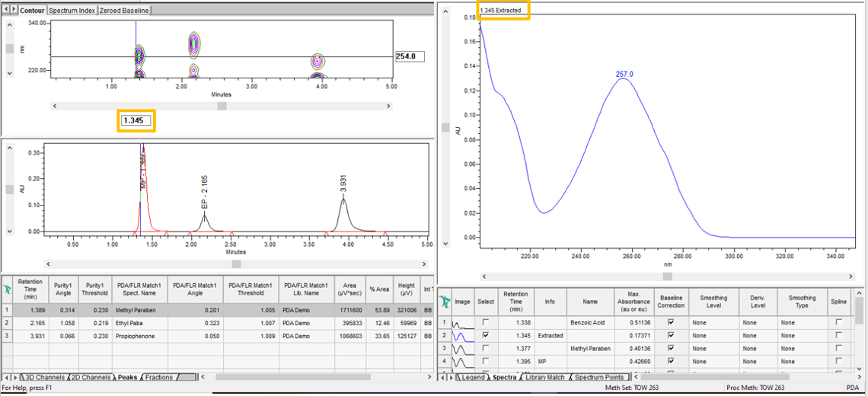Click the contour tabs scroll-left arrow
This screenshot has width=868, height=396.
click(x=5, y=10)
